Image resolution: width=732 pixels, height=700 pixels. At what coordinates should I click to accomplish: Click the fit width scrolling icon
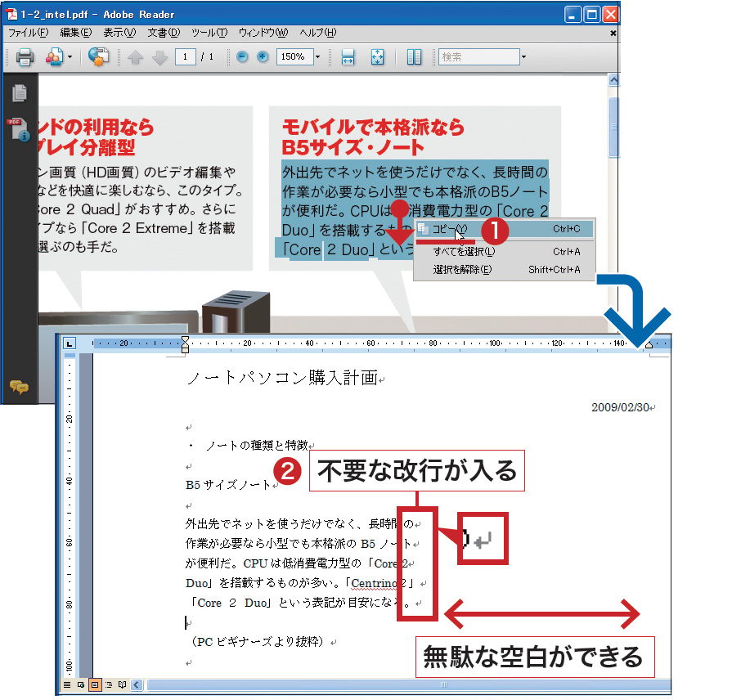[x=348, y=57]
